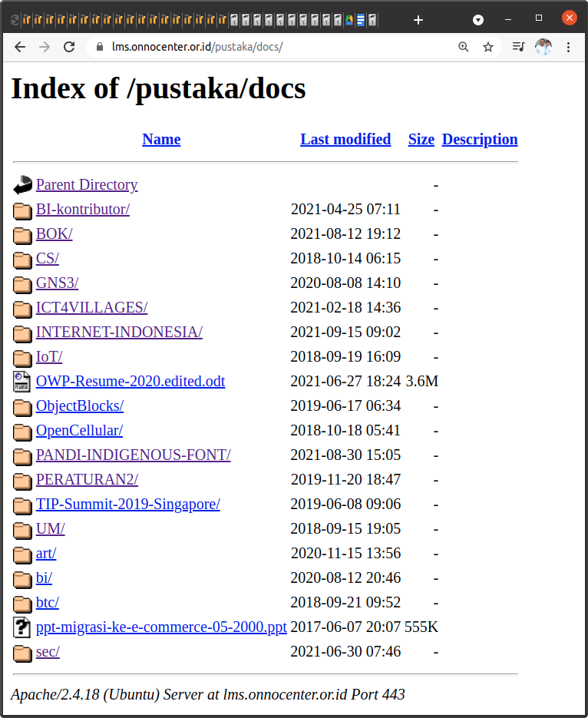Image resolution: width=588 pixels, height=718 pixels.
Task: Bookmark this page with the star icon
Action: [x=488, y=47]
